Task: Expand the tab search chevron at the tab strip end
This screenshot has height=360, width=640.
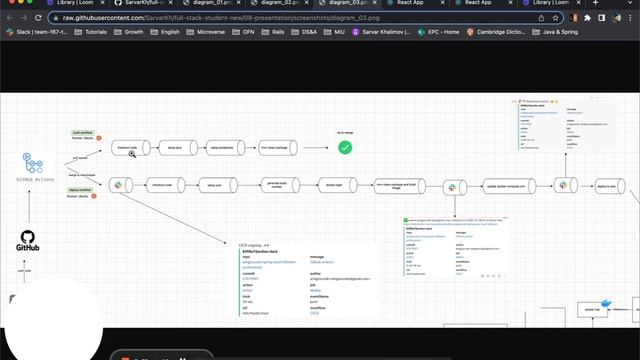Action: pos(631,3)
